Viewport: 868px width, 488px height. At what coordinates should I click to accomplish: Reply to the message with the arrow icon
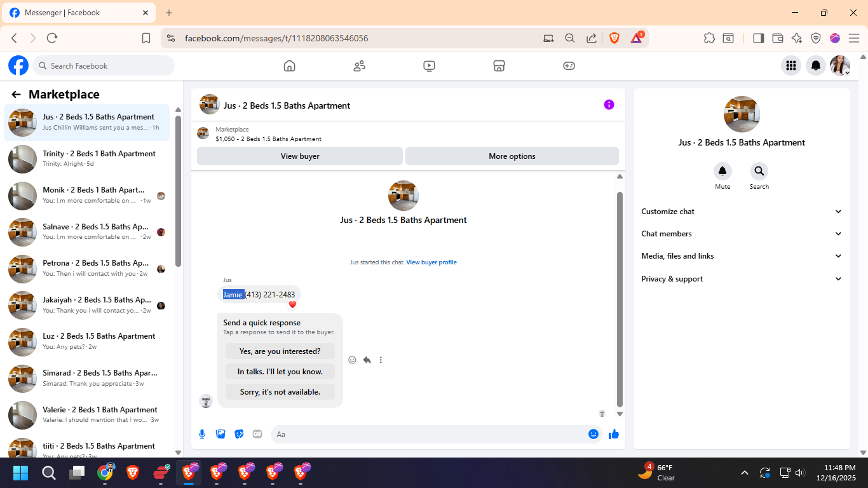[367, 360]
